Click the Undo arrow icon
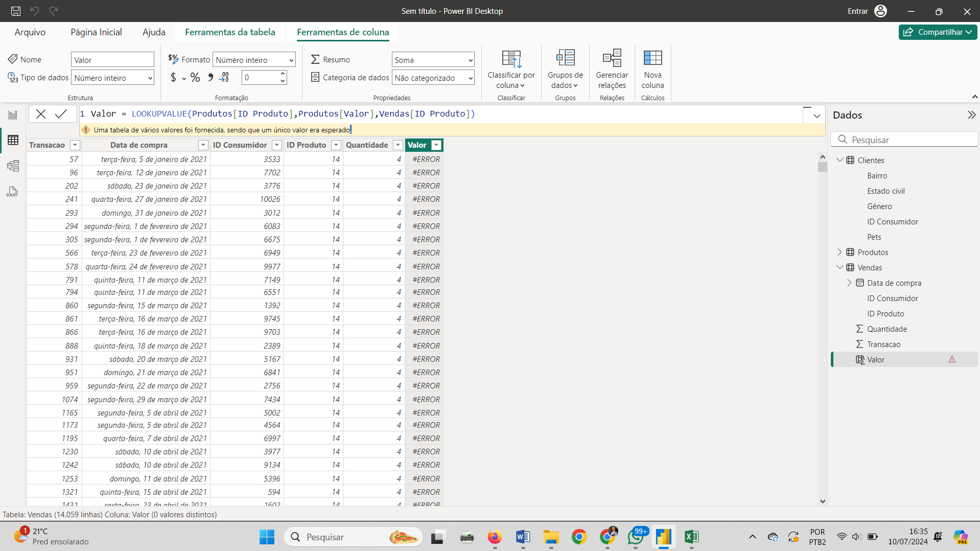980x551 pixels. [x=34, y=11]
